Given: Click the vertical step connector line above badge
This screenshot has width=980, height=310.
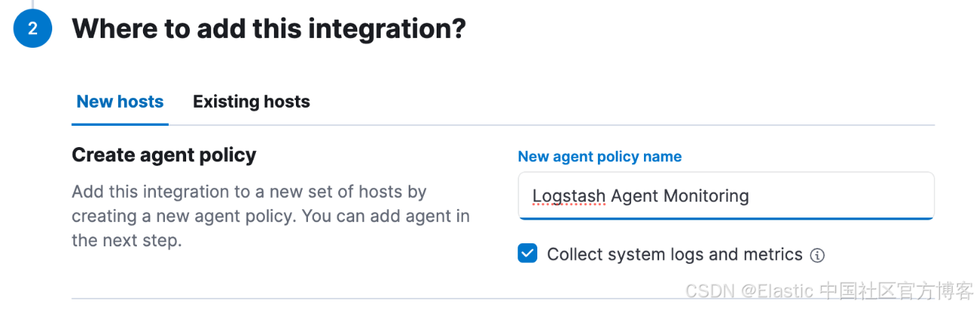Looking at the screenshot, I should coord(33,4).
